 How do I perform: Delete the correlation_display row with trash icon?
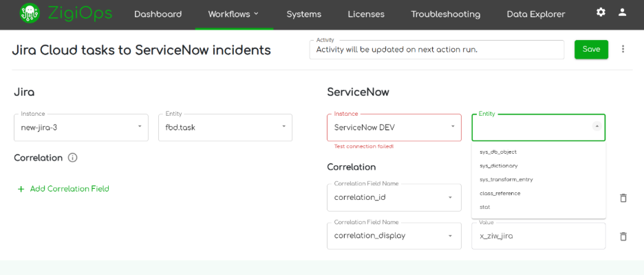(x=623, y=236)
